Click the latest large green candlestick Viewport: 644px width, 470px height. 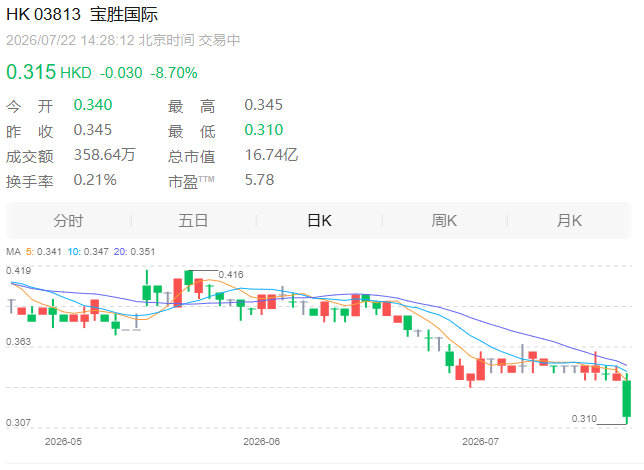pos(627,399)
